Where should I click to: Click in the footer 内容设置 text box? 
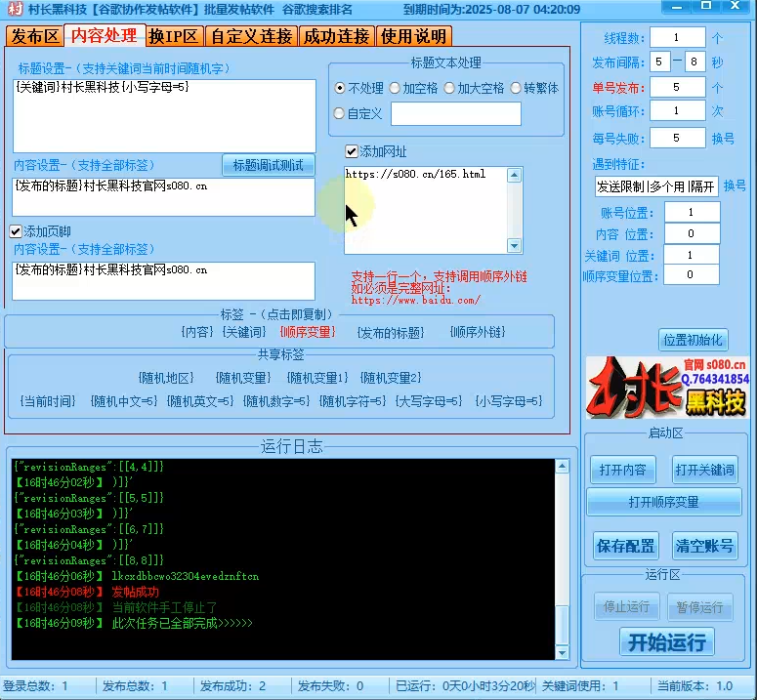(x=164, y=281)
